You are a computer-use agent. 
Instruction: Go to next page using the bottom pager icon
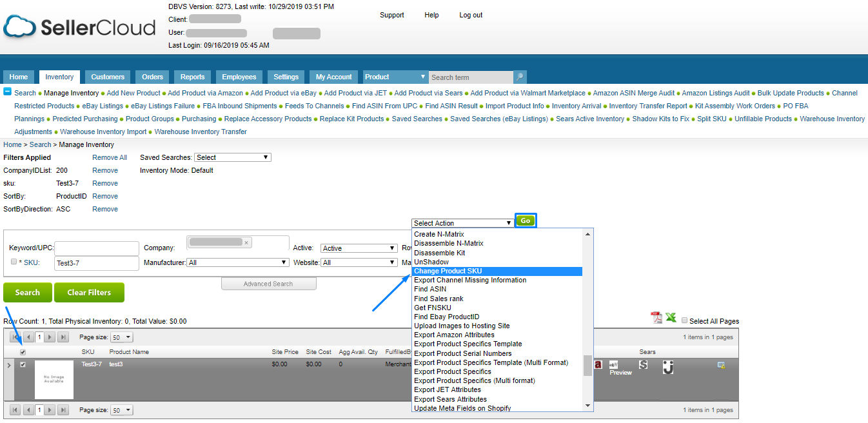[x=51, y=410]
